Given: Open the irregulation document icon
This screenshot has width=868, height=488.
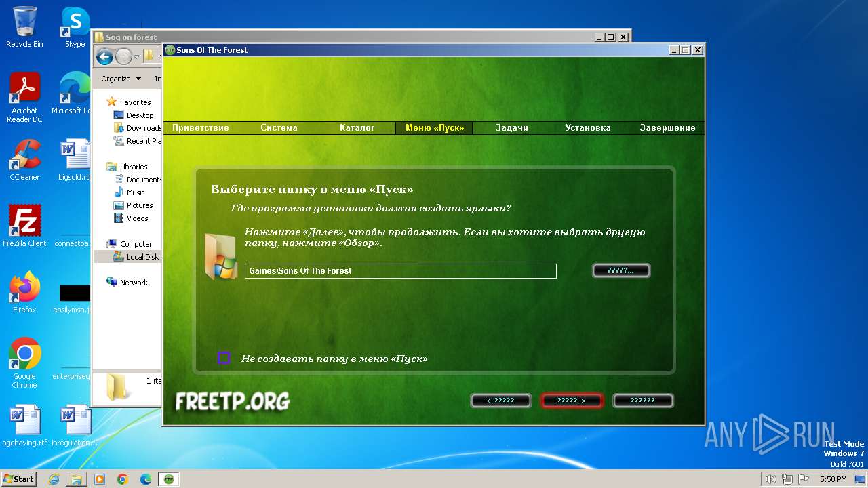Looking at the screenshot, I should pos(75,426).
